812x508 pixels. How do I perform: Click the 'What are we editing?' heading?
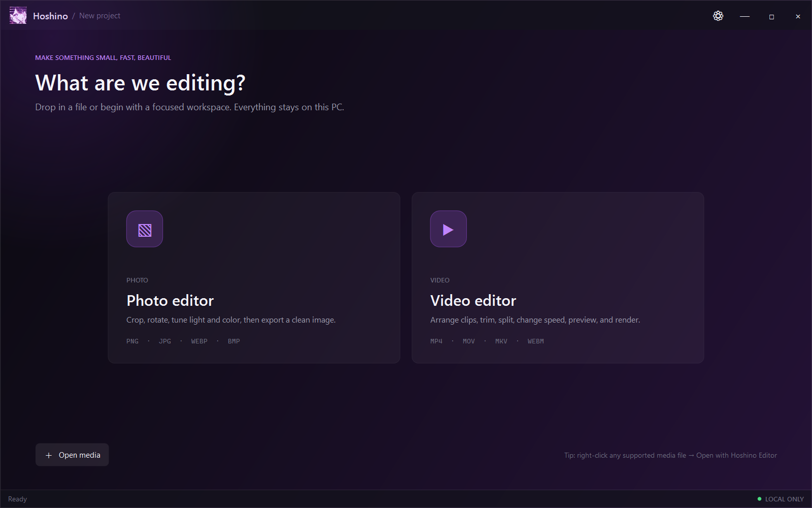(x=140, y=83)
